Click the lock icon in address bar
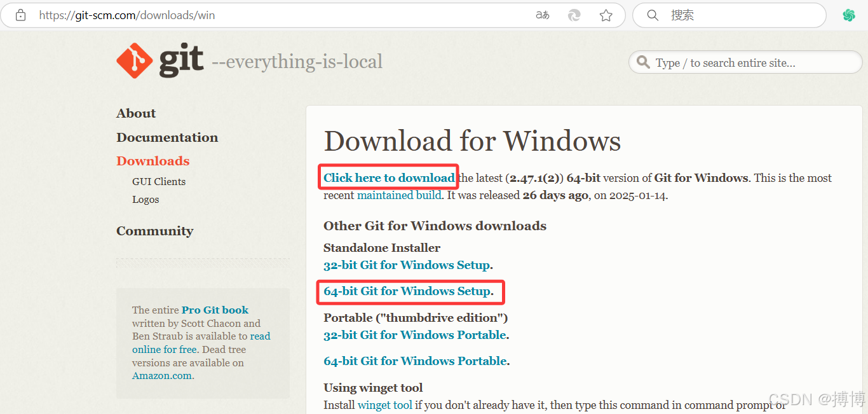 pos(20,15)
